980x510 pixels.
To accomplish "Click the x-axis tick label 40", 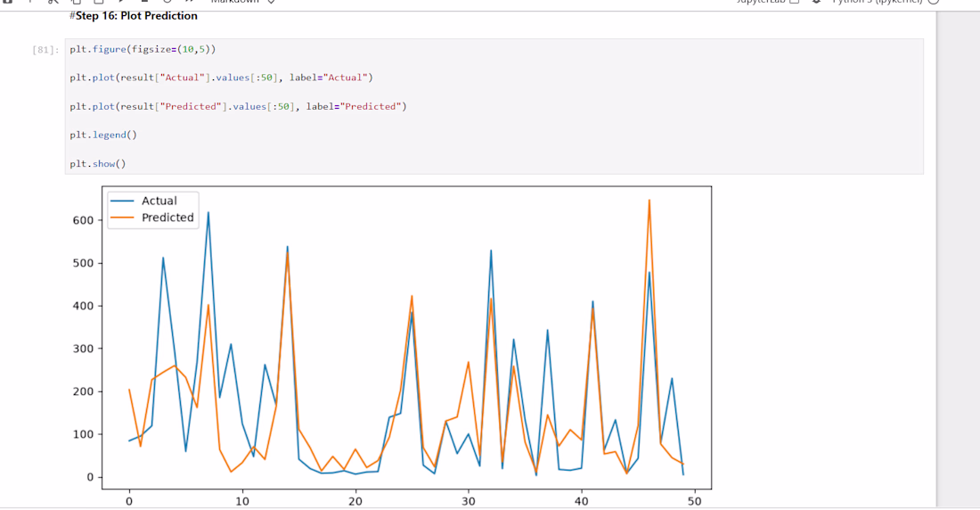I will (581, 501).
